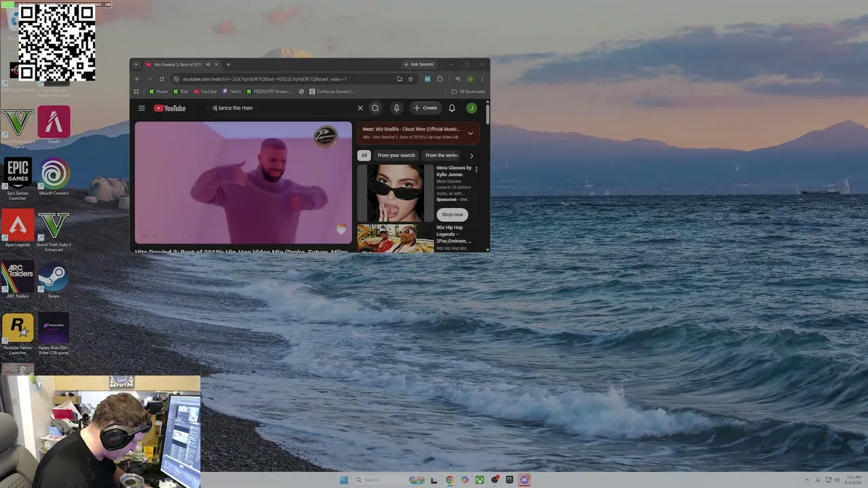Go to YouTube home via the logo
Screen dimensions: 868x488
tap(170, 108)
